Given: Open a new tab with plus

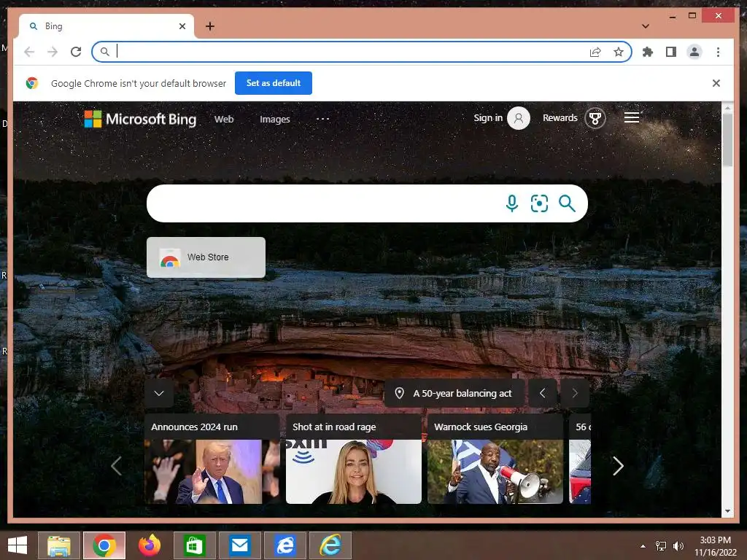Looking at the screenshot, I should [210, 26].
